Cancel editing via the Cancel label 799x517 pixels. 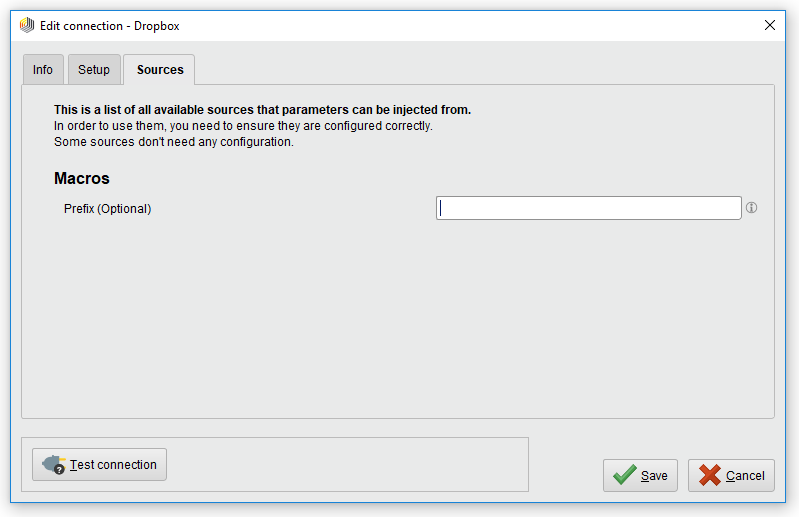click(745, 476)
